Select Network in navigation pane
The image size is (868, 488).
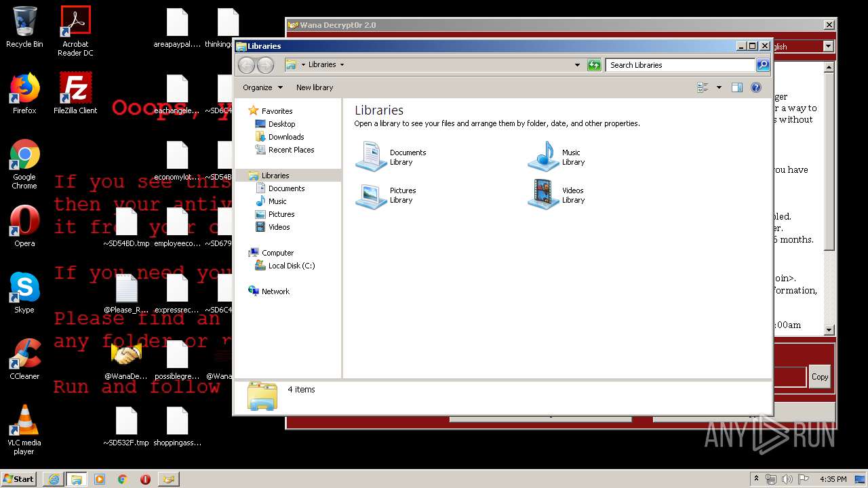(275, 291)
